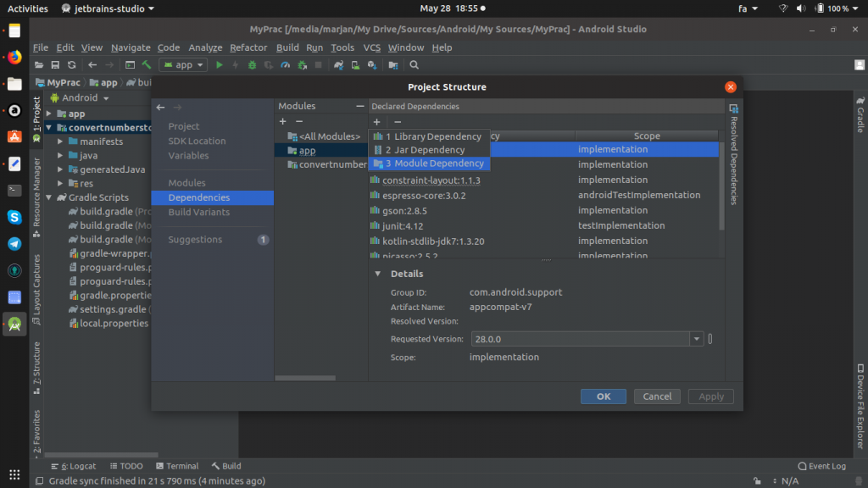Add a module with plus icon

coord(283,122)
